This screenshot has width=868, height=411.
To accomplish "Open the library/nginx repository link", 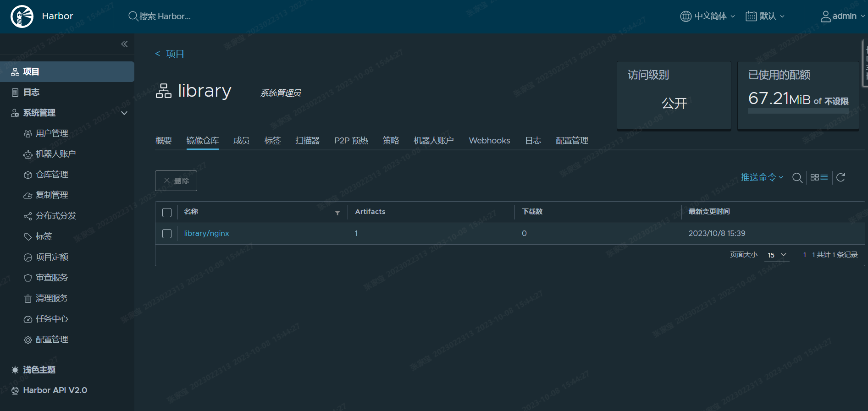I will pyautogui.click(x=206, y=233).
